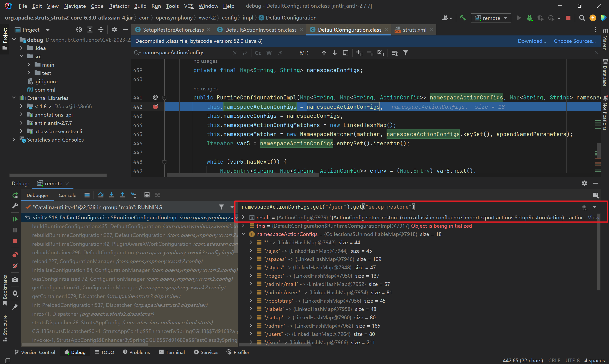This screenshot has height=364, width=609.
Task: Click Mute Breakpoints icon
Action: (x=15, y=266)
